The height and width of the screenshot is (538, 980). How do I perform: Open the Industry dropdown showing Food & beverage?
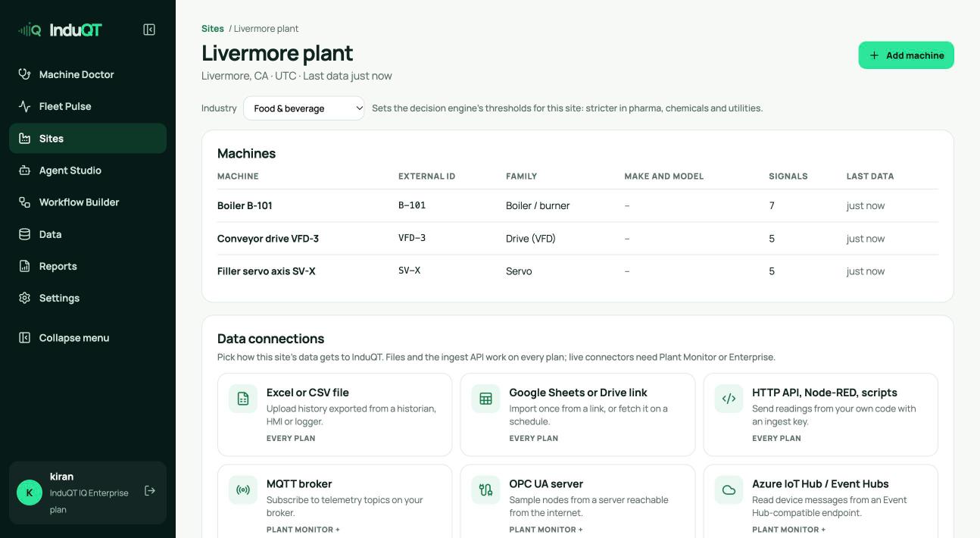click(x=304, y=108)
